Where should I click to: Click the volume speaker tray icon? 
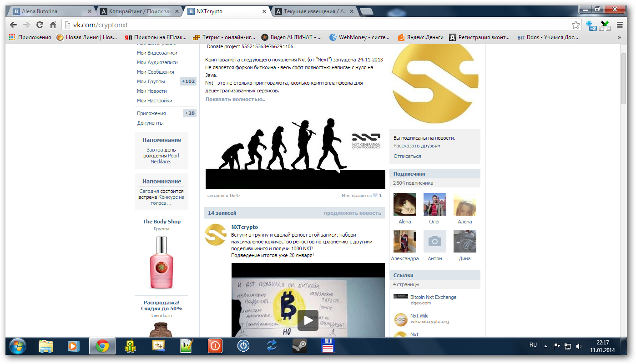point(579,346)
